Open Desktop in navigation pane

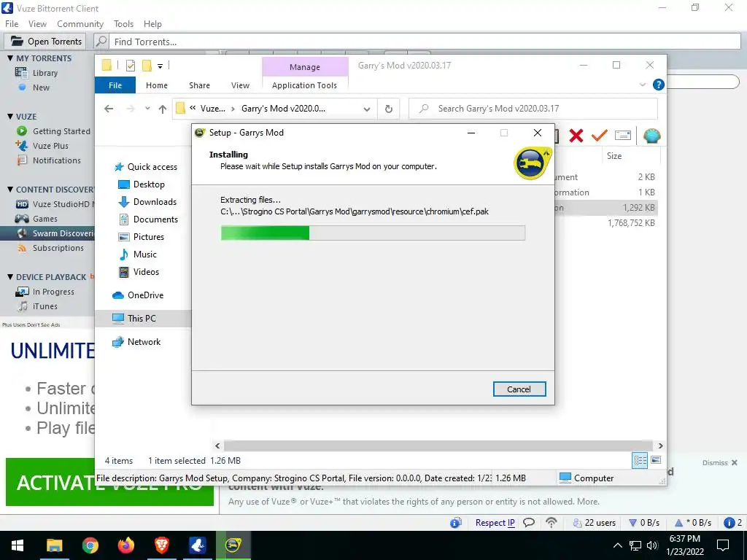pos(141,184)
